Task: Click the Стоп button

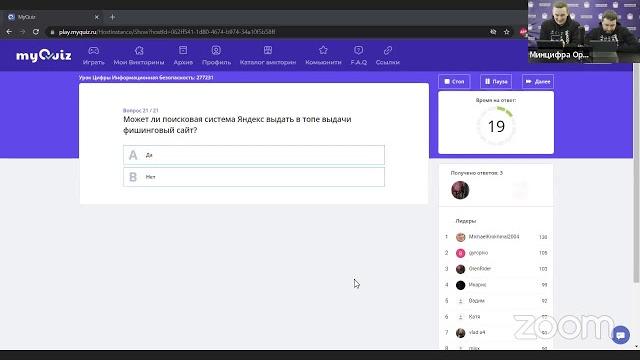Action: click(x=454, y=82)
